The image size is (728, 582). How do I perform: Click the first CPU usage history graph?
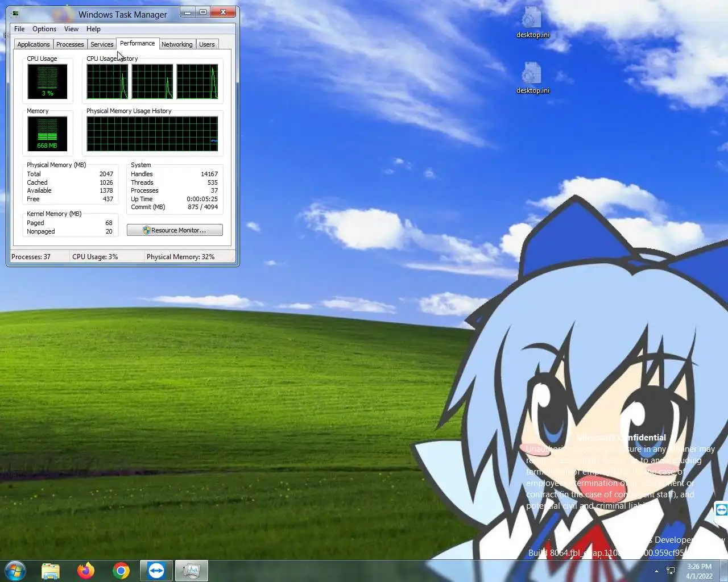[x=107, y=81]
